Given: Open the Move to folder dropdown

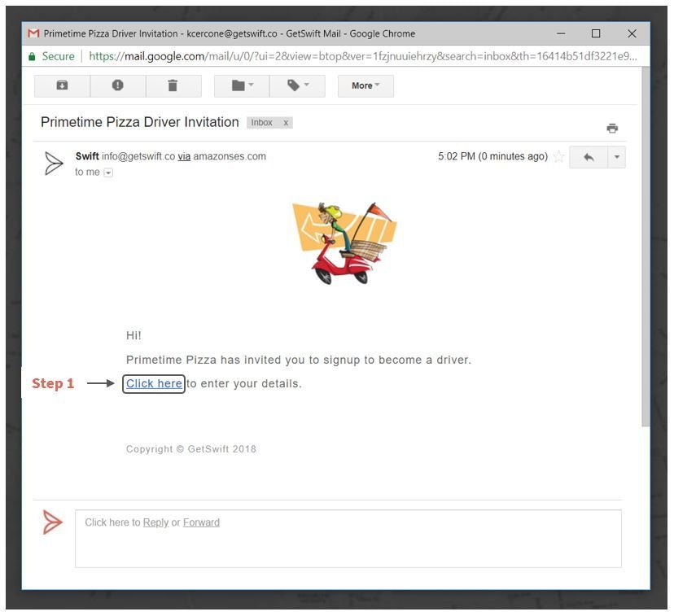Looking at the screenshot, I should (x=242, y=86).
